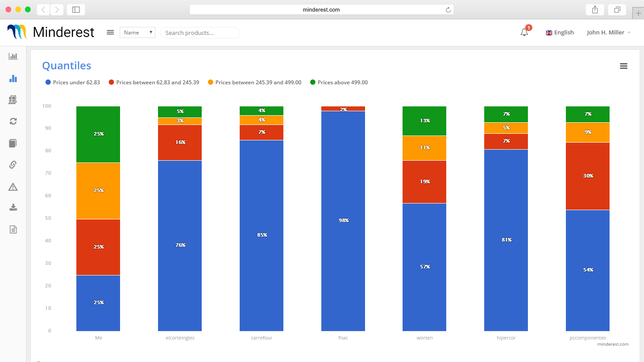Open the minderest.com chart credit link
The height and width of the screenshot is (362, 644).
[x=613, y=344]
